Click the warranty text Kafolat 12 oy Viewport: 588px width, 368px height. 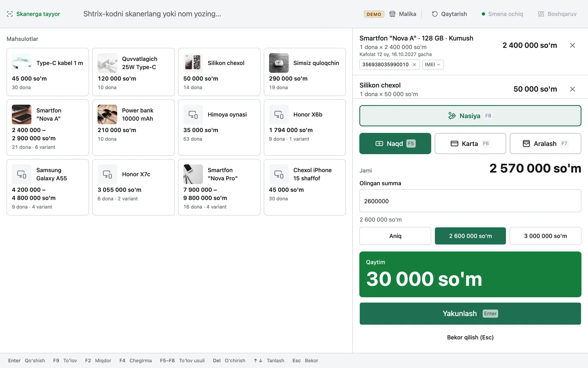point(396,54)
